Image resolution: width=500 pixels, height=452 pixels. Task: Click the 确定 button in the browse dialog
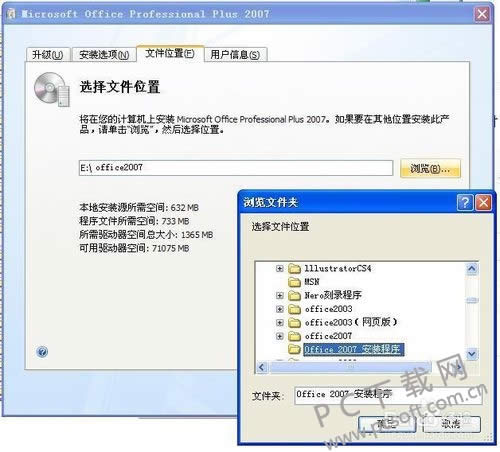coord(387,424)
